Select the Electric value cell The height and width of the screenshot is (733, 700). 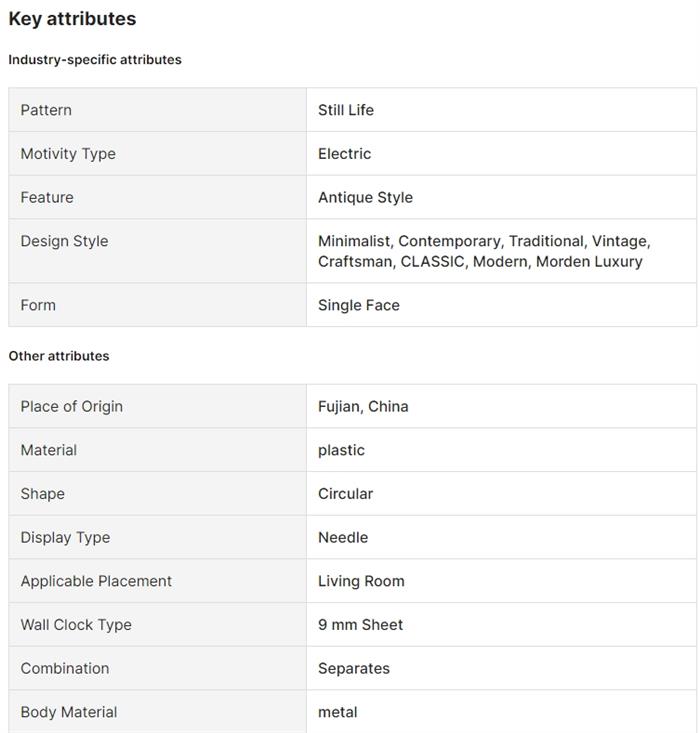tap(345, 154)
